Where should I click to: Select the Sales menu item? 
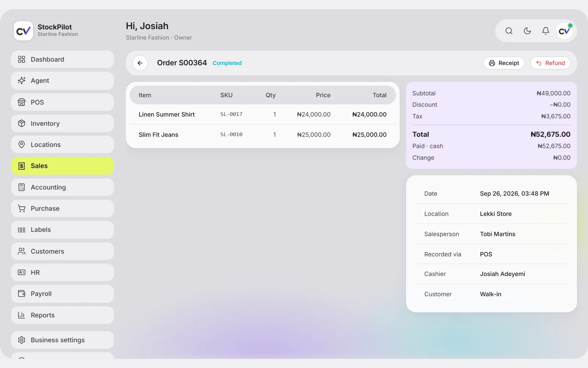(x=62, y=166)
